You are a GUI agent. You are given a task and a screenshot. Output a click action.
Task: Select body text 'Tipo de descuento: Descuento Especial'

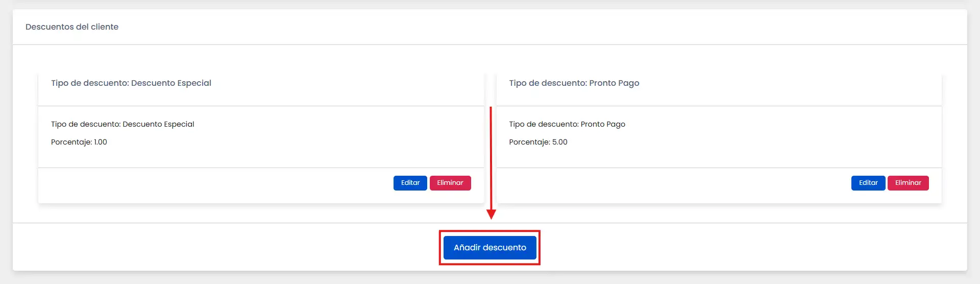point(122,124)
